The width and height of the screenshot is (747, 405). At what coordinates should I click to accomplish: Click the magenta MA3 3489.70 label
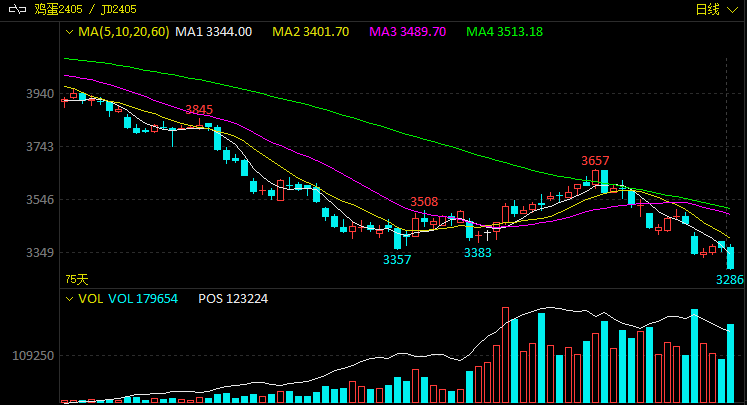pos(407,32)
